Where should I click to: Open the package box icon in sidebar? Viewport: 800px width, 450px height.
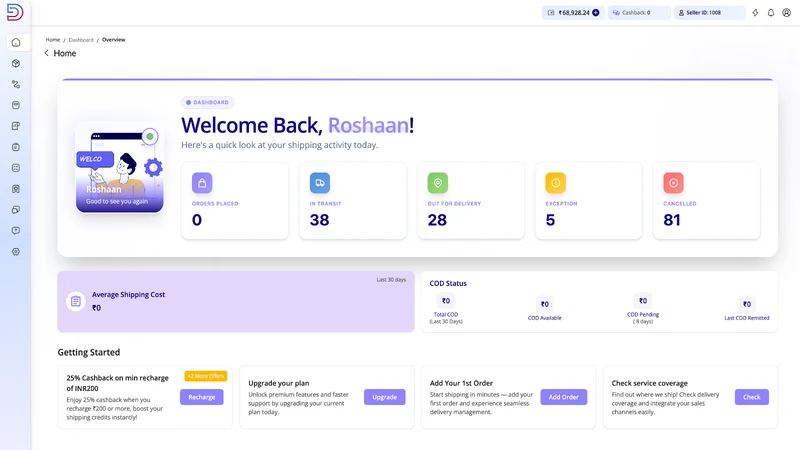16,63
